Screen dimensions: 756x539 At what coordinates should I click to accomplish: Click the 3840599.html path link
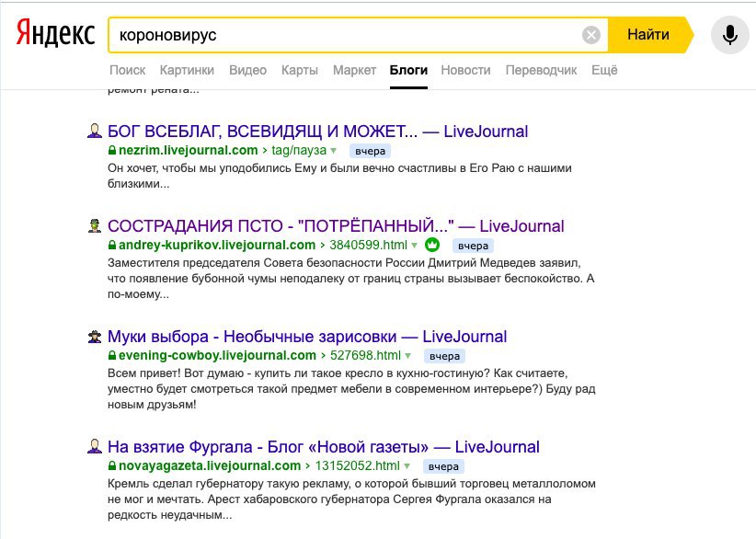pyautogui.click(x=369, y=245)
